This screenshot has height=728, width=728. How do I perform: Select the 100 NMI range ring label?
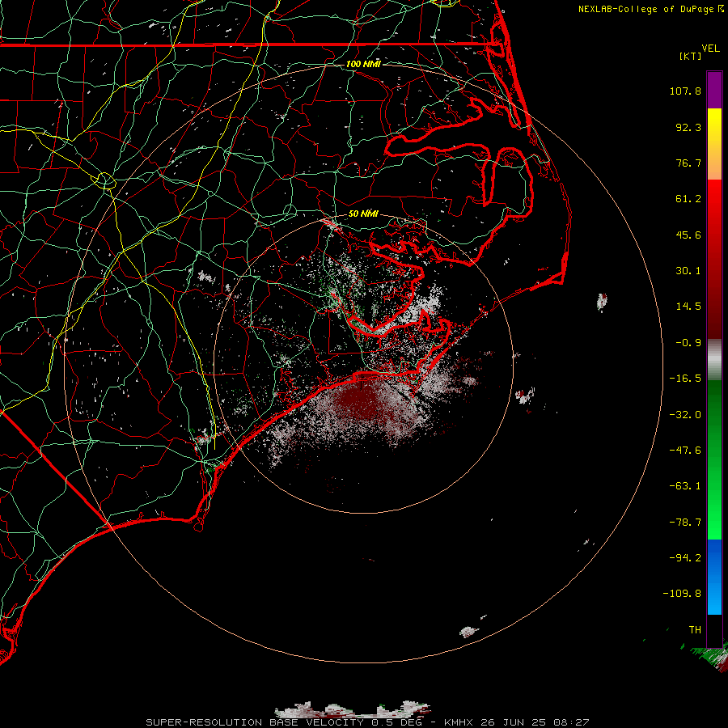[x=363, y=64]
